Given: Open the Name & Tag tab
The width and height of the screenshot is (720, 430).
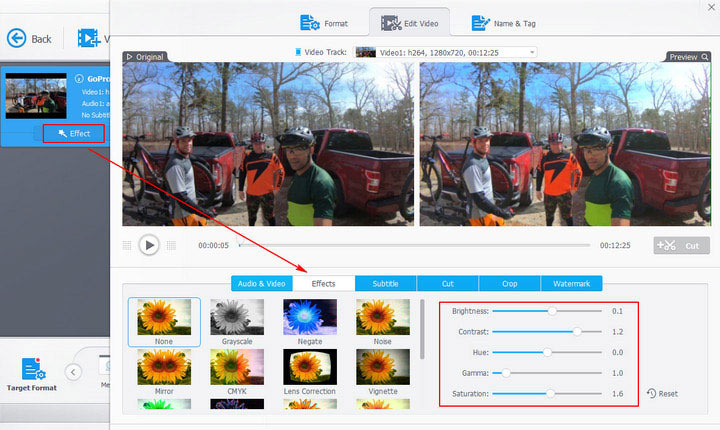Looking at the screenshot, I should click(504, 23).
